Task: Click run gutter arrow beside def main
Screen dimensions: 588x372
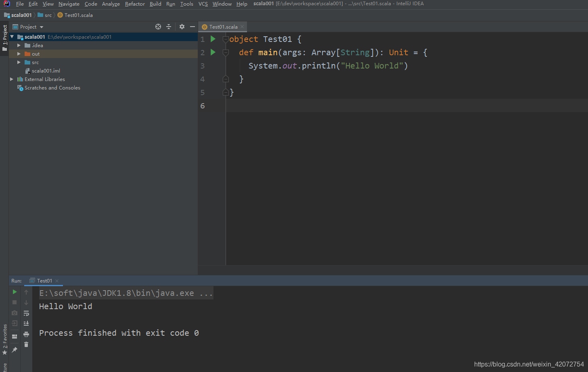Action: click(x=213, y=52)
